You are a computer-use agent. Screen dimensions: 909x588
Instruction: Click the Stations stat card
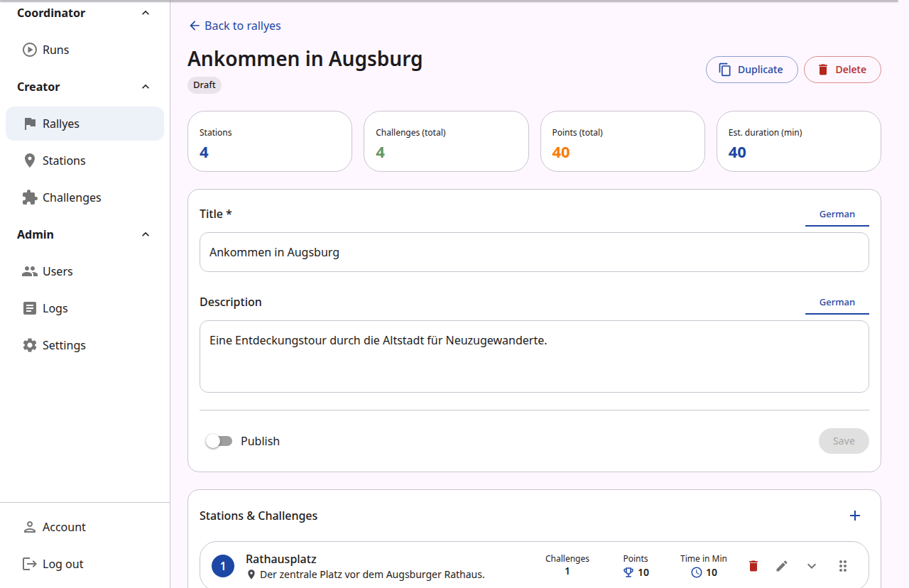tap(270, 141)
